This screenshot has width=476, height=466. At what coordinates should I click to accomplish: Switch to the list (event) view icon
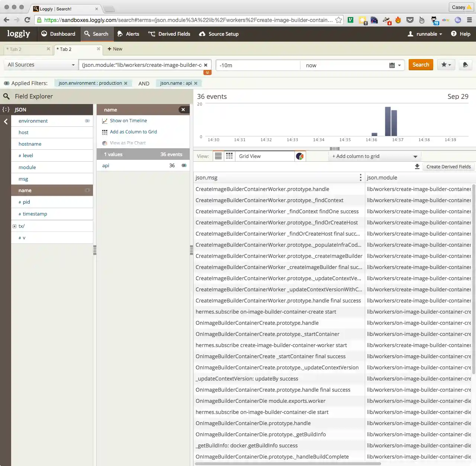point(218,156)
